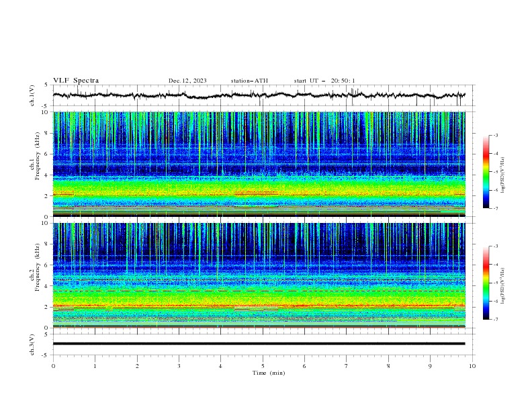Image resolution: width=532 pixels, height=411 pixels.
Task: Click the ch.2 spectrogram plot area
Action: 259,275
